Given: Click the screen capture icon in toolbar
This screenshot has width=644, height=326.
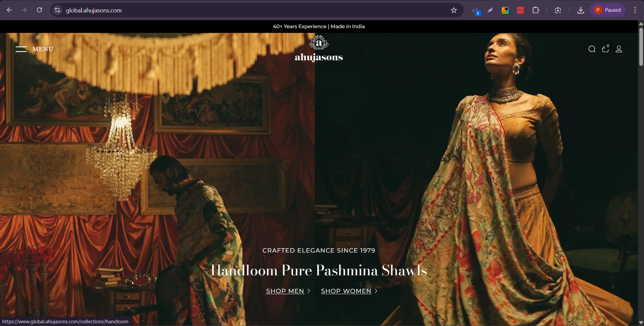Looking at the screenshot, I should tap(558, 10).
